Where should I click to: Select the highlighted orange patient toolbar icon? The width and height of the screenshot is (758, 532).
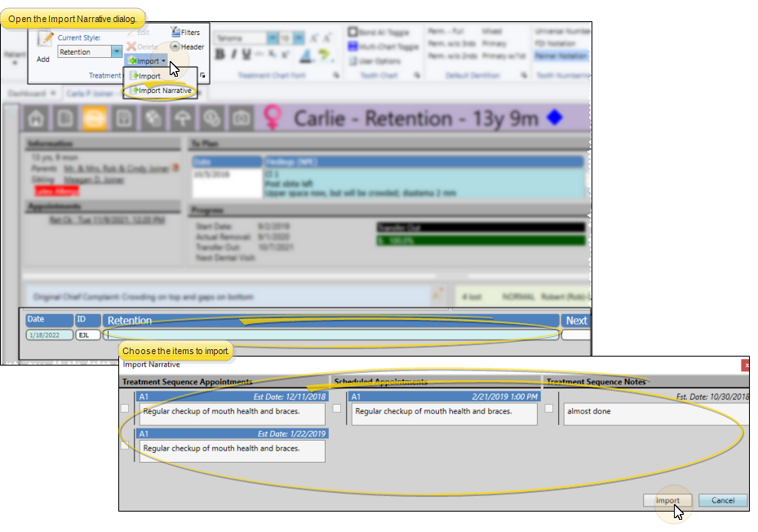[93, 118]
